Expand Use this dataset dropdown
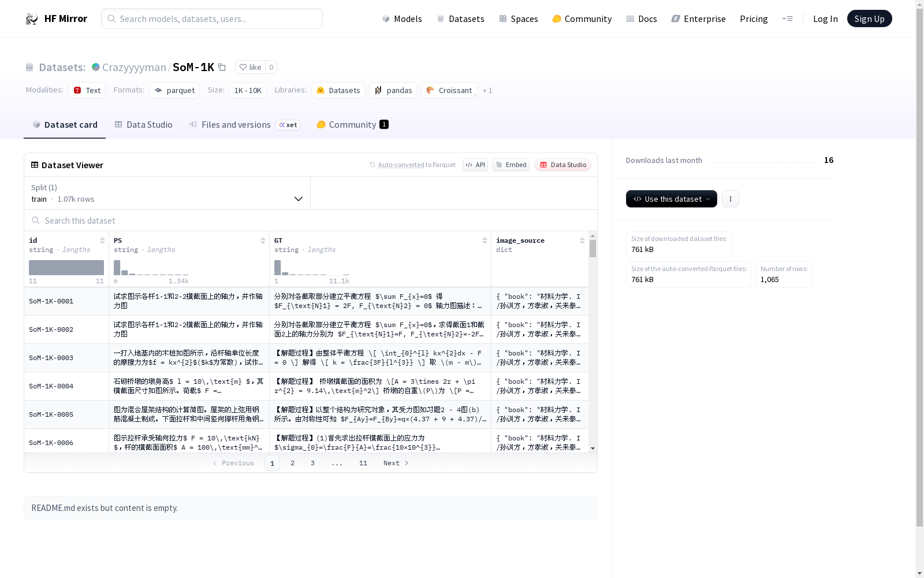 [672, 199]
